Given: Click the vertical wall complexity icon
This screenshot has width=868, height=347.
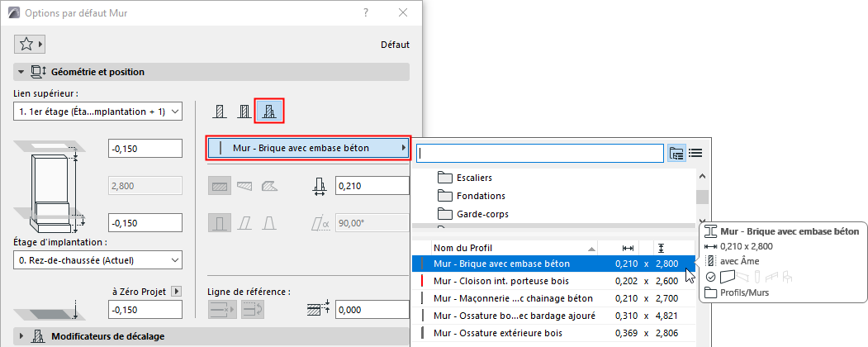Looking at the screenshot, I should click(220, 223).
